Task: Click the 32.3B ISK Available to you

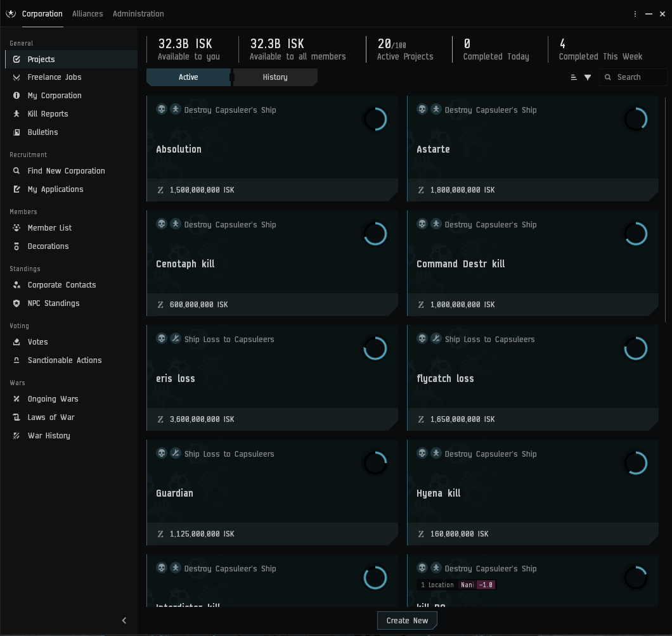Action: (188, 49)
